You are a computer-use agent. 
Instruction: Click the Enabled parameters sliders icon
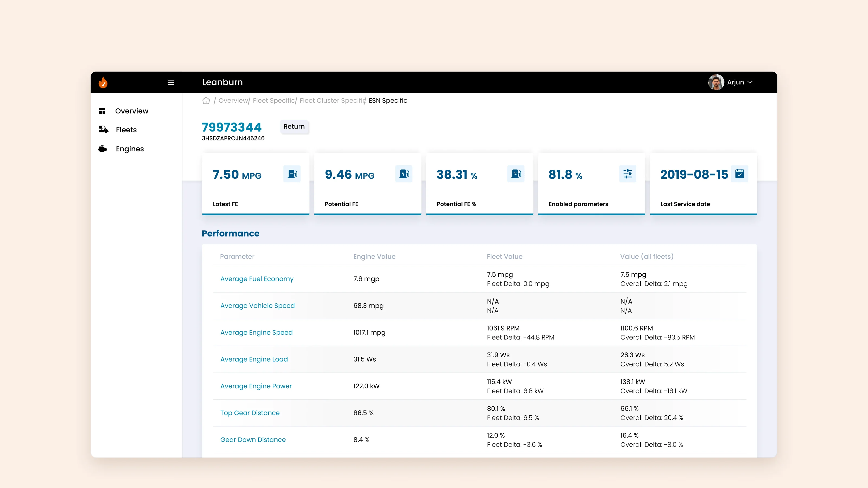628,174
